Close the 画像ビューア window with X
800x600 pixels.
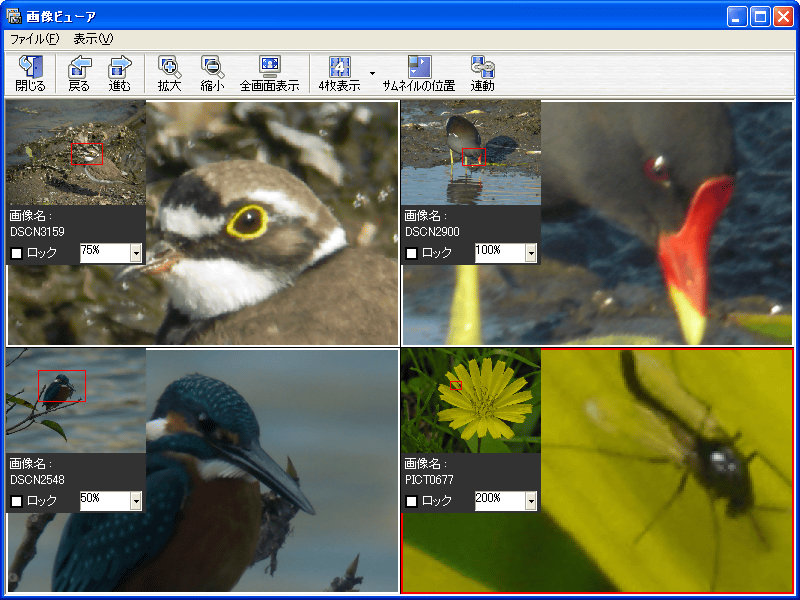[783, 17]
